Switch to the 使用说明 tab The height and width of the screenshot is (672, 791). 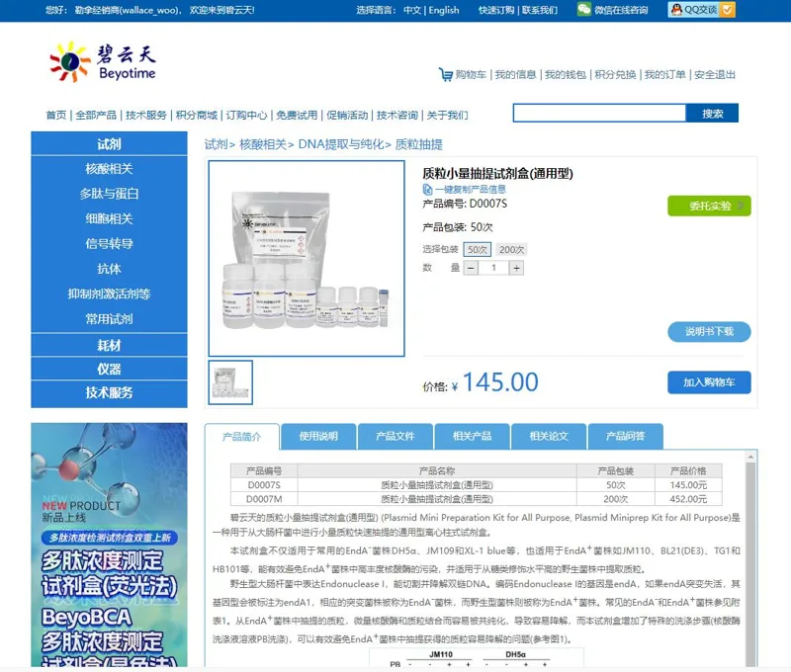(x=318, y=437)
